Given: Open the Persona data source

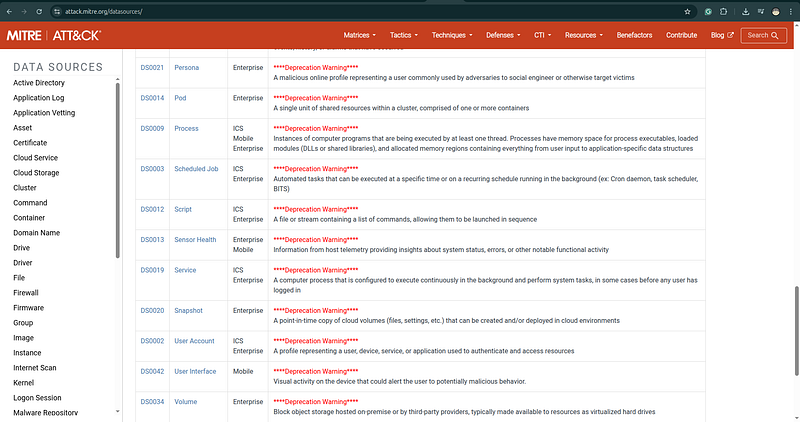Looking at the screenshot, I should pos(186,67).
